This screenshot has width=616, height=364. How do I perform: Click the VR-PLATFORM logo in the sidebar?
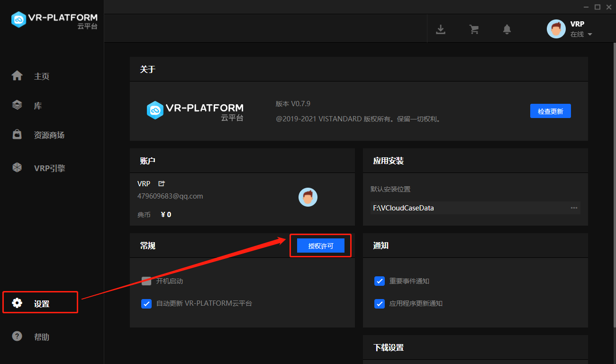[x=54, y=20]
